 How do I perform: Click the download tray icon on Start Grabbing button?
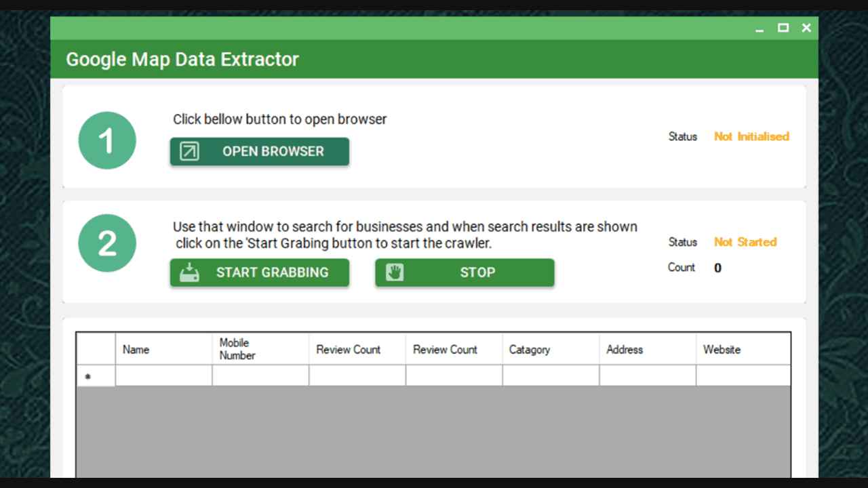188,272
